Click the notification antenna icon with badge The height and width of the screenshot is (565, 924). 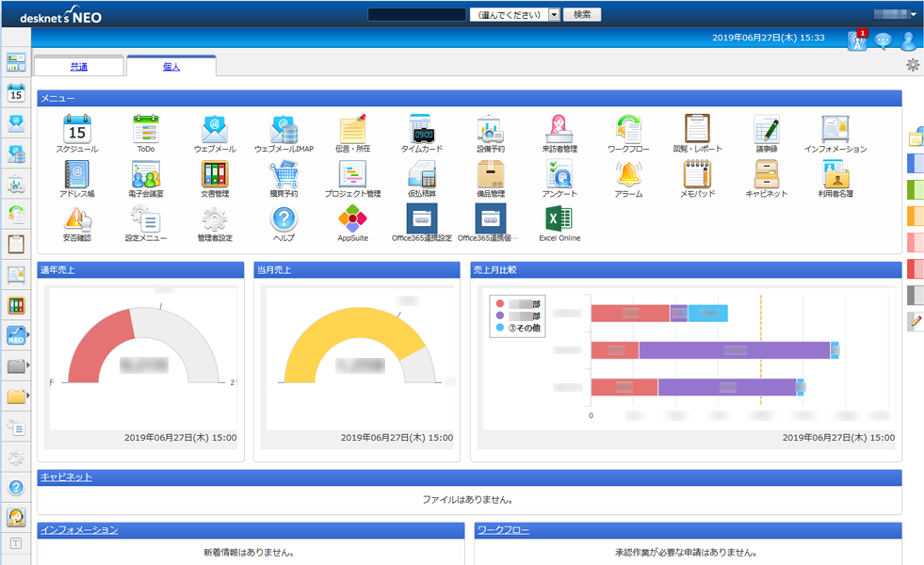tap(856, 40)
